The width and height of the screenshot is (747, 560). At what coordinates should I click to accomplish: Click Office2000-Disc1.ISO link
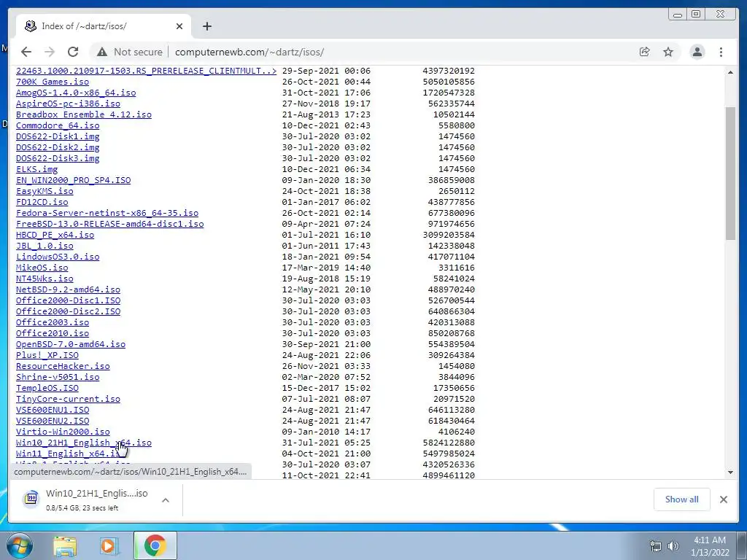[x=68, y=301]
